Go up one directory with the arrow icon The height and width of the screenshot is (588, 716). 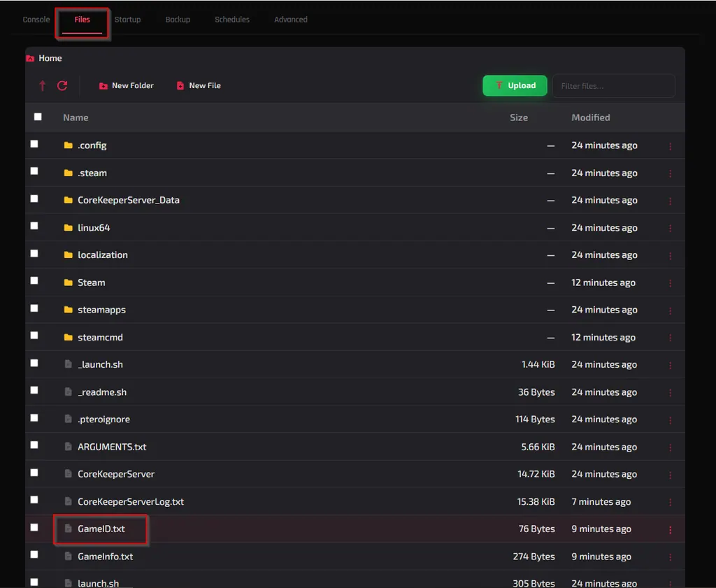[x=43, y=85]
